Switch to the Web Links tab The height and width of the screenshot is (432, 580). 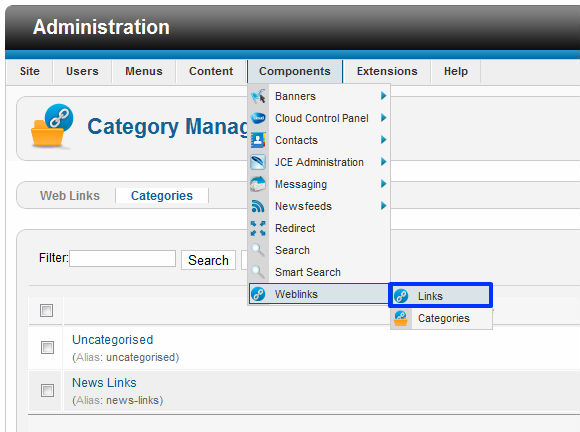[x=70, y=195]
